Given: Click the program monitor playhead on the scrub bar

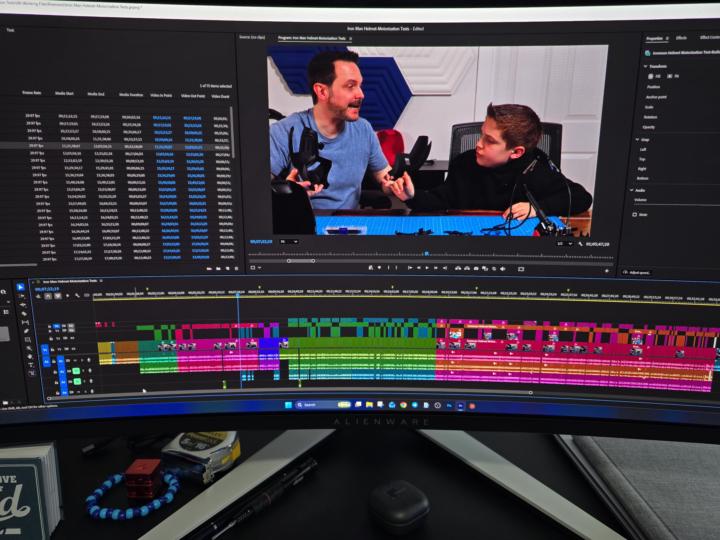Looking at the screenshot, I should [x=427, y=253].
